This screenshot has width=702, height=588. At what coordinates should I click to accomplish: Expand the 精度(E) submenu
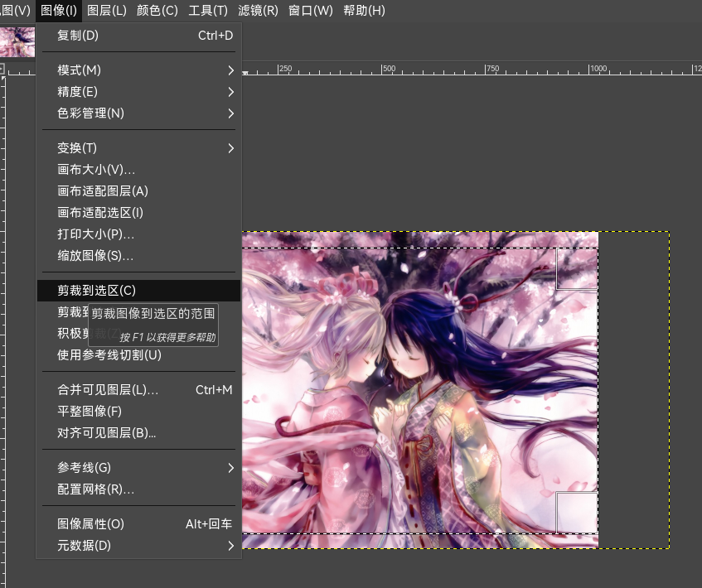click(138, 92)
